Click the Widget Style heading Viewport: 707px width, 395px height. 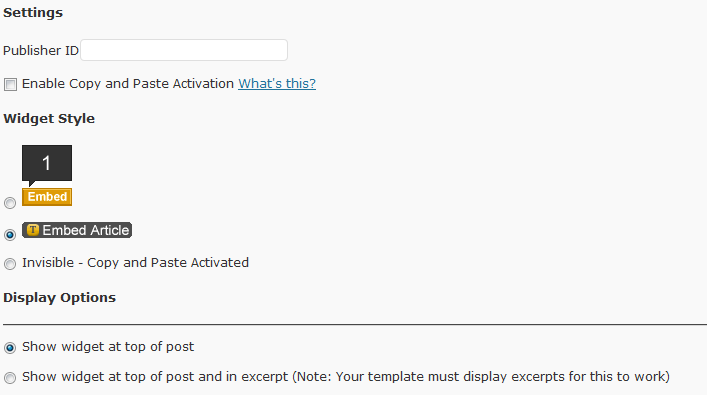(49, 119)
